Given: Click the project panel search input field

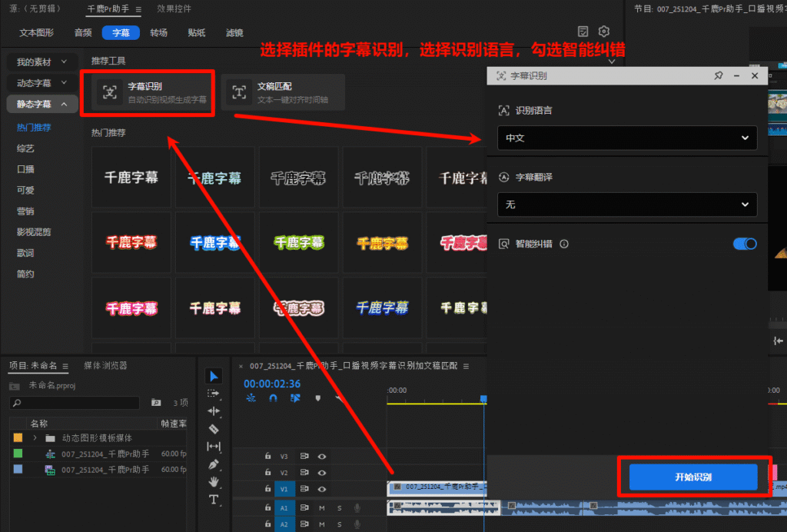Looking at the screenshot, I should [75, 403].
